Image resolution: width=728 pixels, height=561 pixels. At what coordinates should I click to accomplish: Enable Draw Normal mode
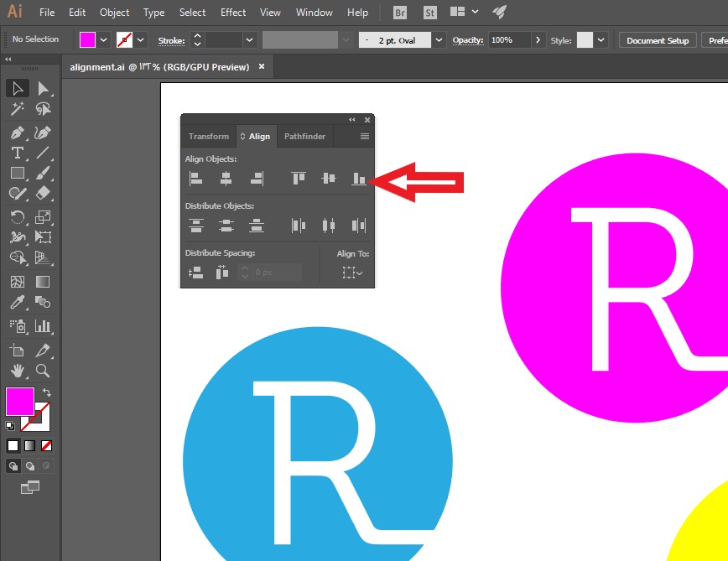pyautogui.click(x=13, y=466)
